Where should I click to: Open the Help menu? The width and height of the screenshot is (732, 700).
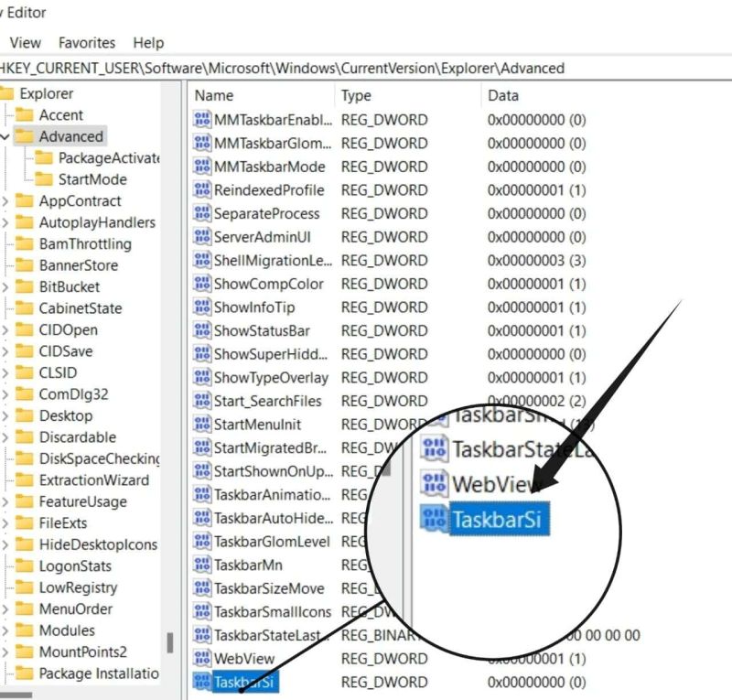146,42
